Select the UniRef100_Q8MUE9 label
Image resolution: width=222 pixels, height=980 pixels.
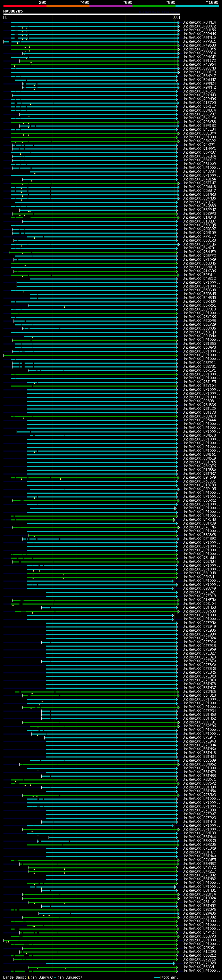click(199, 252)
